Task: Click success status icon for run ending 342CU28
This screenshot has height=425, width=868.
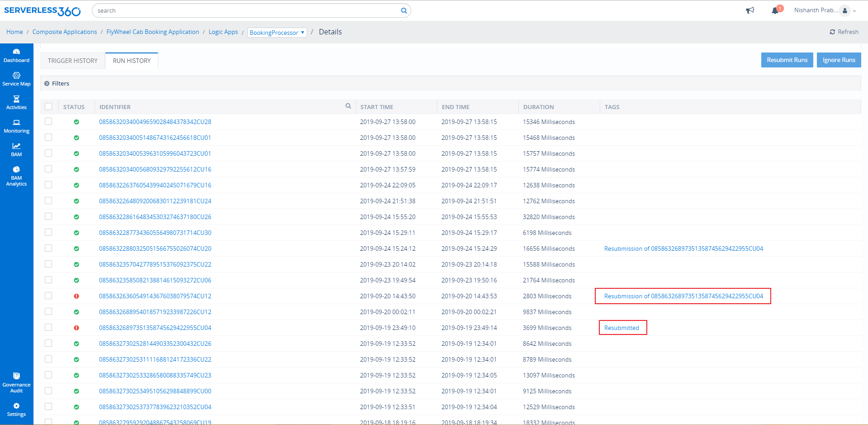Action: point(76,122)
